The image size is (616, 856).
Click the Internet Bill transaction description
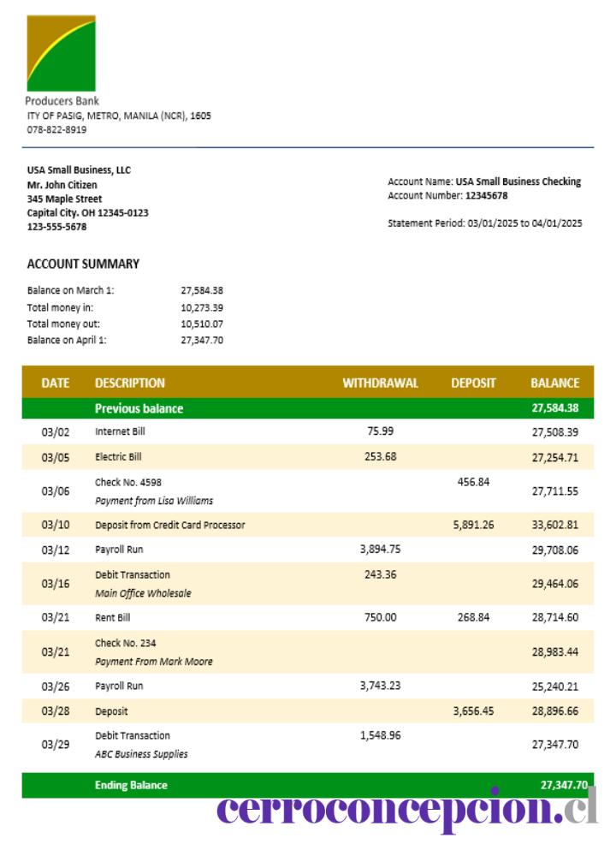(120, 431)
